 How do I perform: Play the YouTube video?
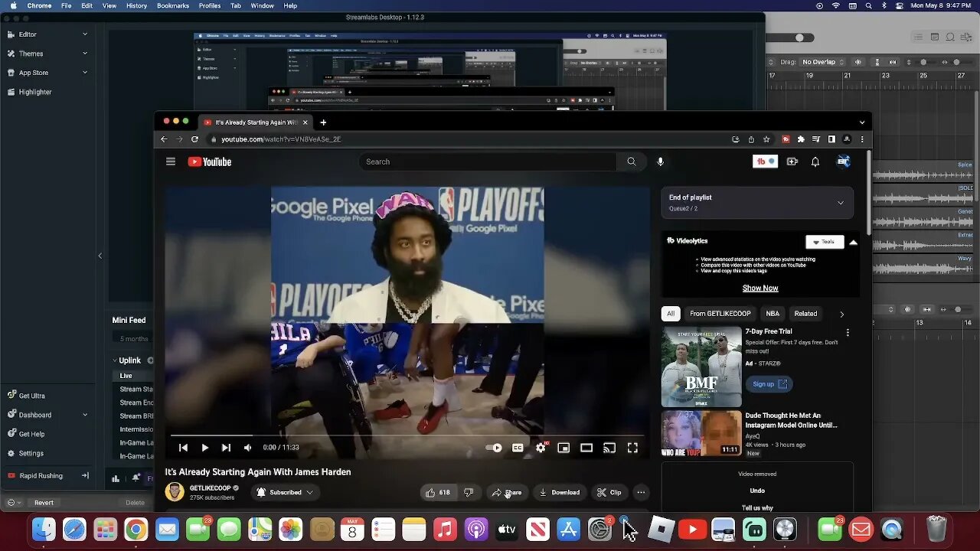(x=204, y=448)
